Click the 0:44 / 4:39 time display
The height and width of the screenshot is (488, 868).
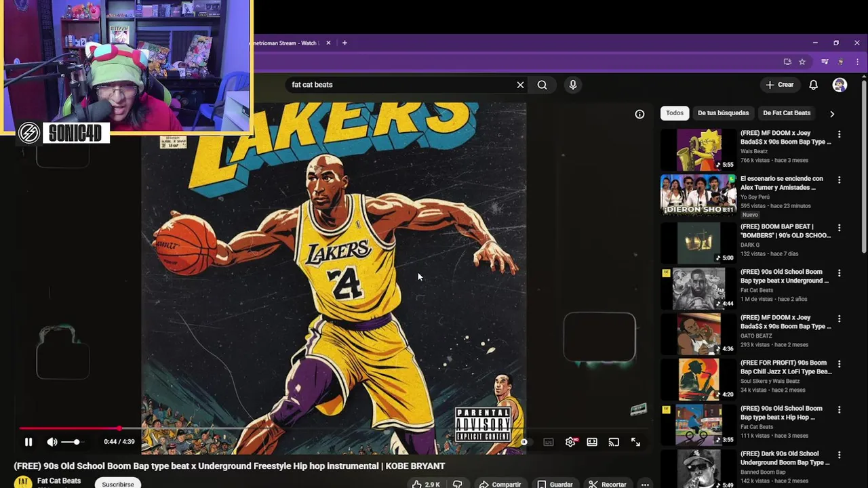coord(119,442)
